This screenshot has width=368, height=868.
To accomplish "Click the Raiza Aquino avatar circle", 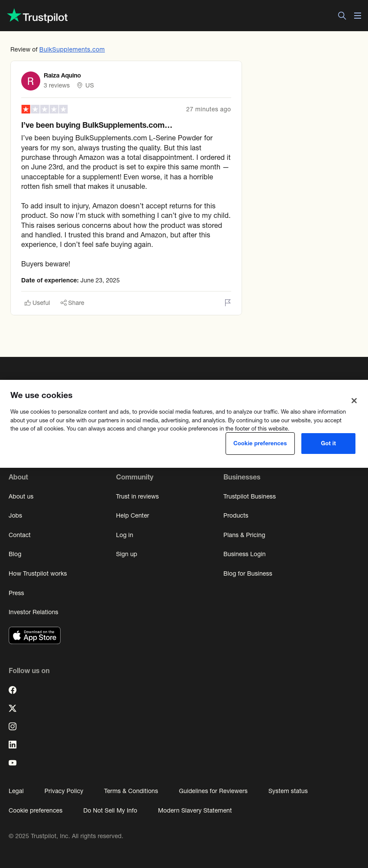I will (31, 81).
